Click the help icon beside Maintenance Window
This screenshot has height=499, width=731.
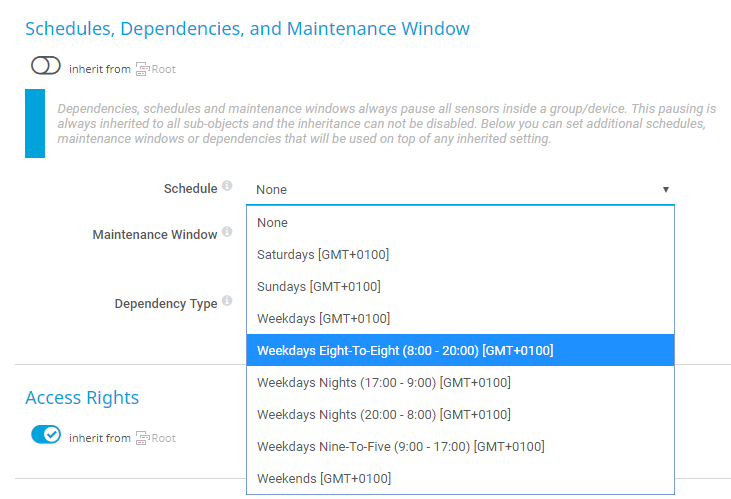(x=227, y=232)
